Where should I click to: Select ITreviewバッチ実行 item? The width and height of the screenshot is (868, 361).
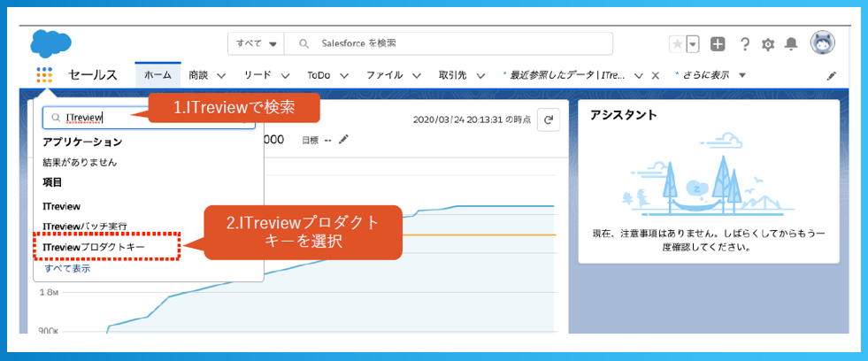click(x=85, y=227)
